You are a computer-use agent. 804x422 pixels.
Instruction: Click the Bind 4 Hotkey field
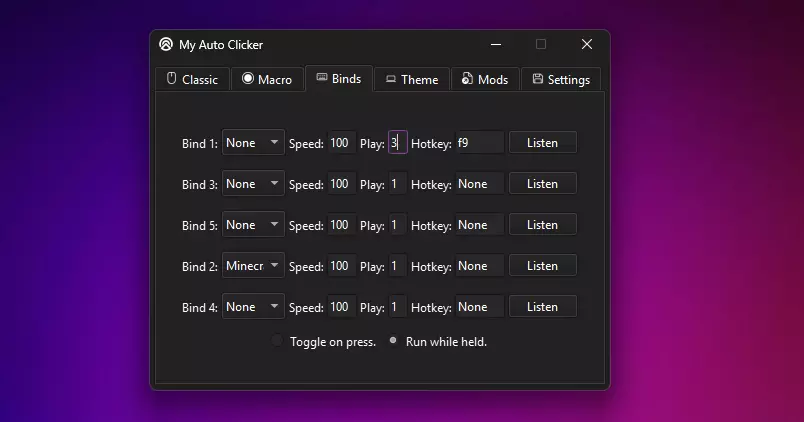480,307
